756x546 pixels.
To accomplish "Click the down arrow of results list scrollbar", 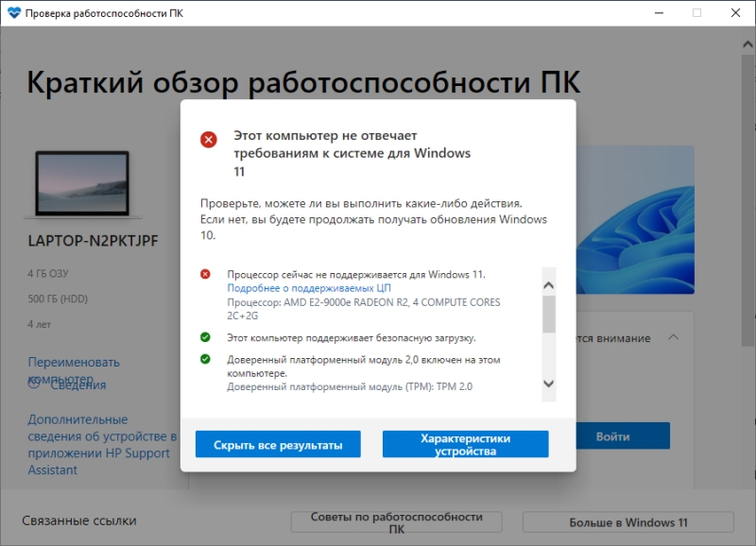I will [549, 384].
